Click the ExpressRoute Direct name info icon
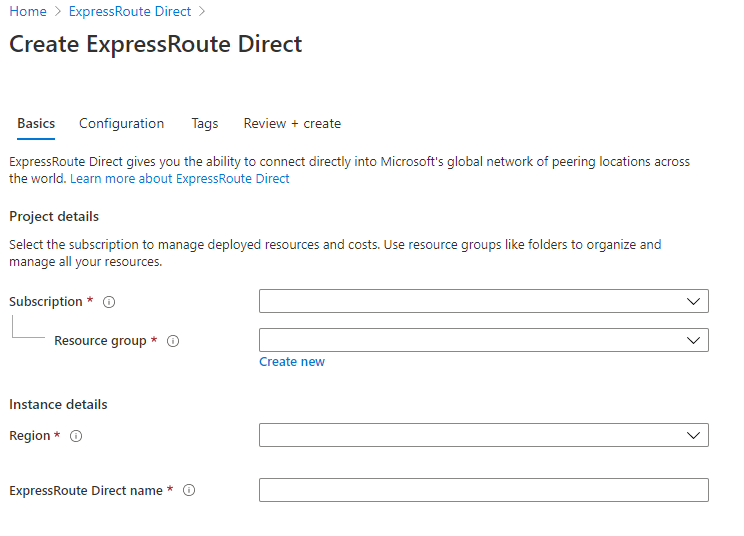This screenshot has width=744, height=536. tap(189, 490)
